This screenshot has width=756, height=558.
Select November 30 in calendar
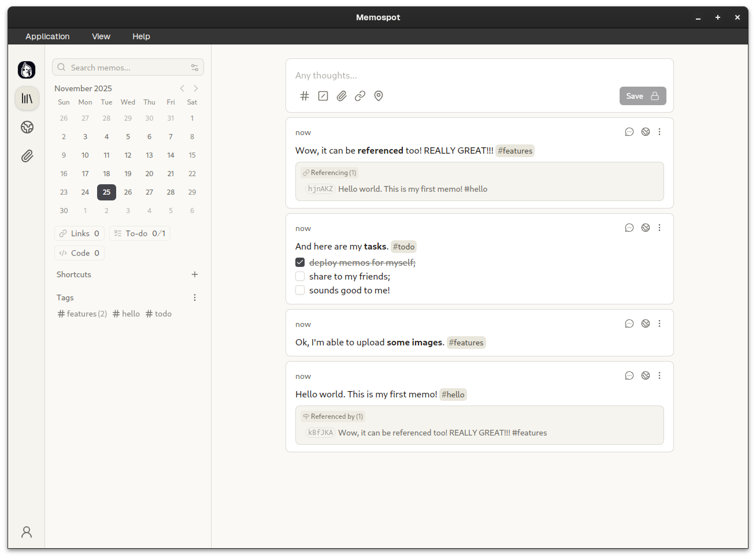64,211
